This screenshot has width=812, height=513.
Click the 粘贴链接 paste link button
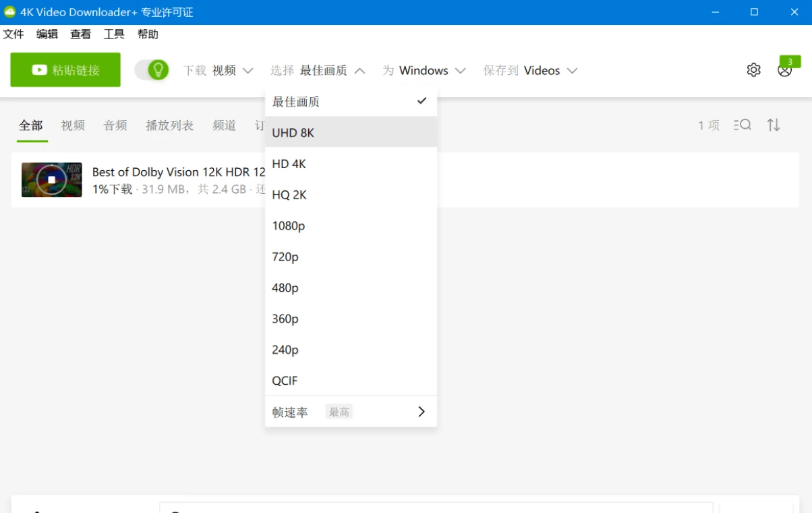click(x=65, y=70)
